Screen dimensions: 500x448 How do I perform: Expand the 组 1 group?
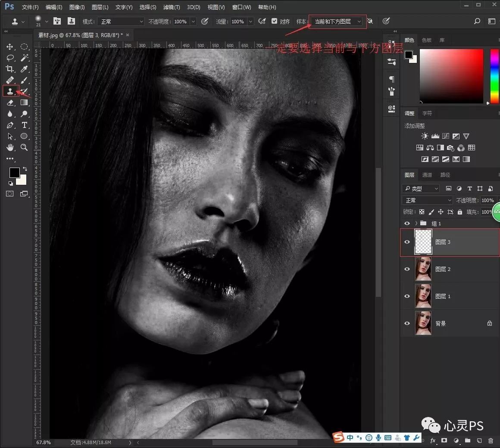416,224
